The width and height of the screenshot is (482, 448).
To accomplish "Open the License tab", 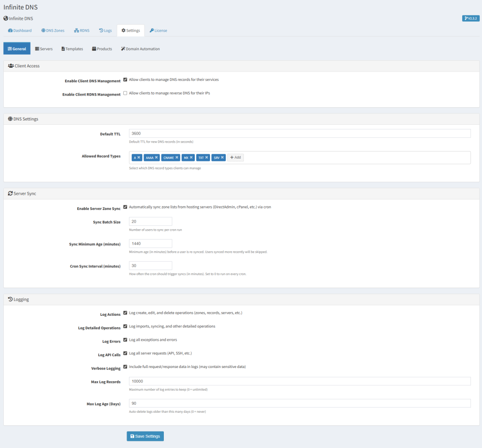I will 158,31.
